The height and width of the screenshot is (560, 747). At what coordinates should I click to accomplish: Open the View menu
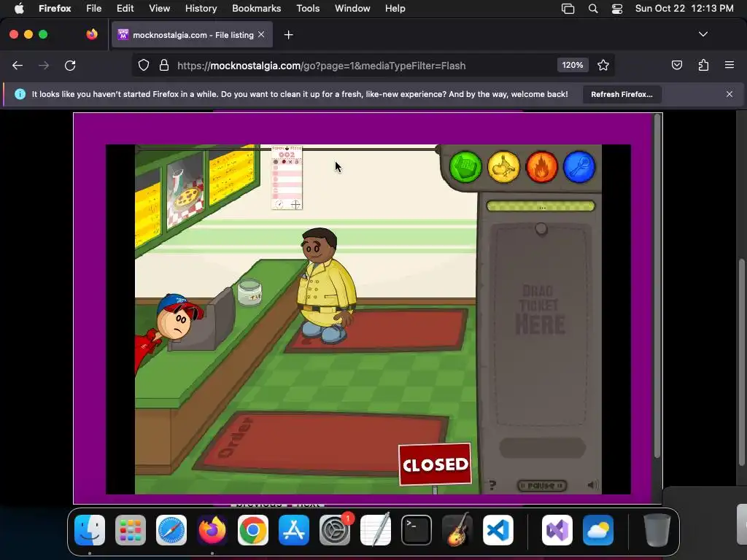pyautogui.click(x=160, y=9)
